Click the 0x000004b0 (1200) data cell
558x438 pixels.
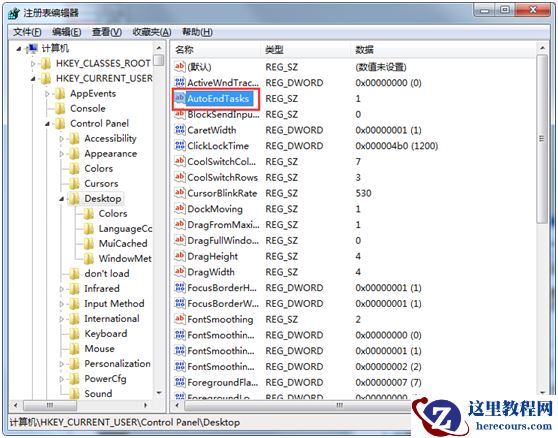[396, 146]
